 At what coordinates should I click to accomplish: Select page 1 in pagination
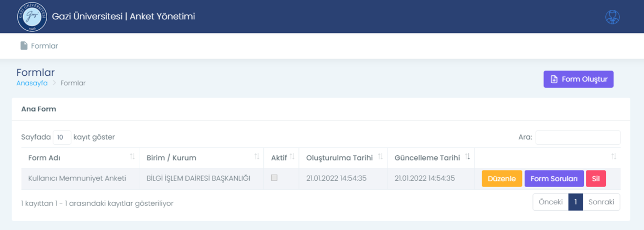pyautogui.click(x=575, y=202)
